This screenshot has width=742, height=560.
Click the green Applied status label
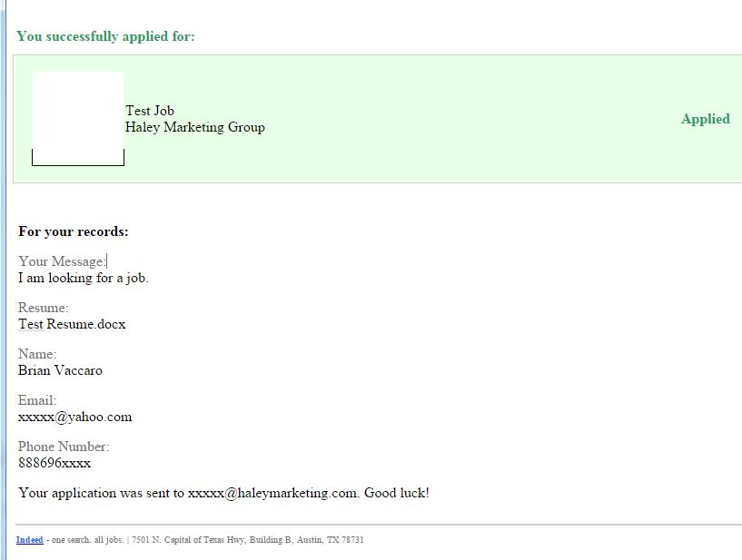coord(706,119)
